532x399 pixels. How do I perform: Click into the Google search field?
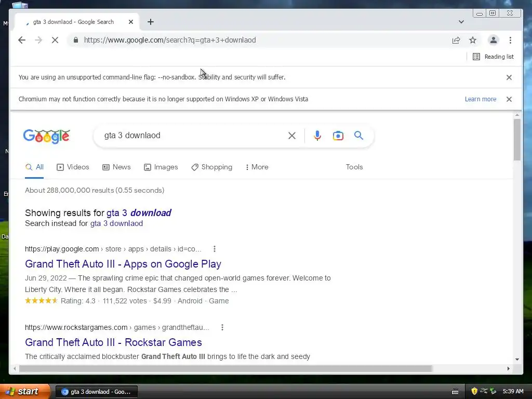point(193,136)
